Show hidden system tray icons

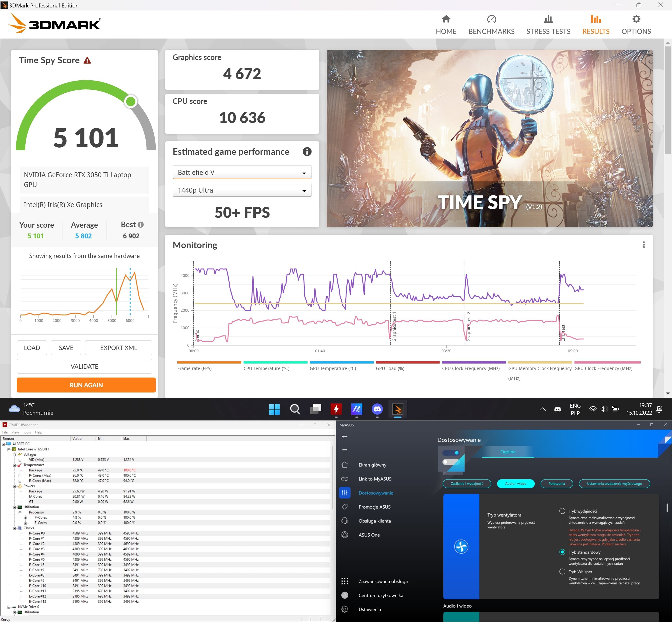[x=542, y=409]
